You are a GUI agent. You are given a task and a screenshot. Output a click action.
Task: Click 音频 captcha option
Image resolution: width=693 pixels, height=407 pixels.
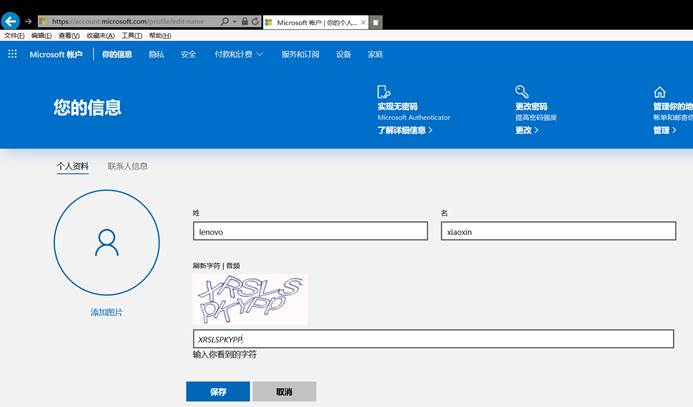[233, 266]
